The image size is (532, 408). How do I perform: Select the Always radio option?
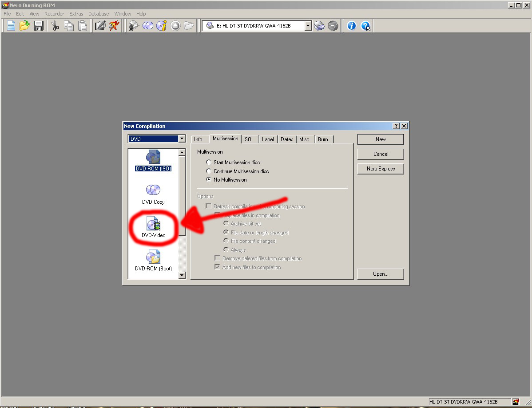tap(234, 250)
